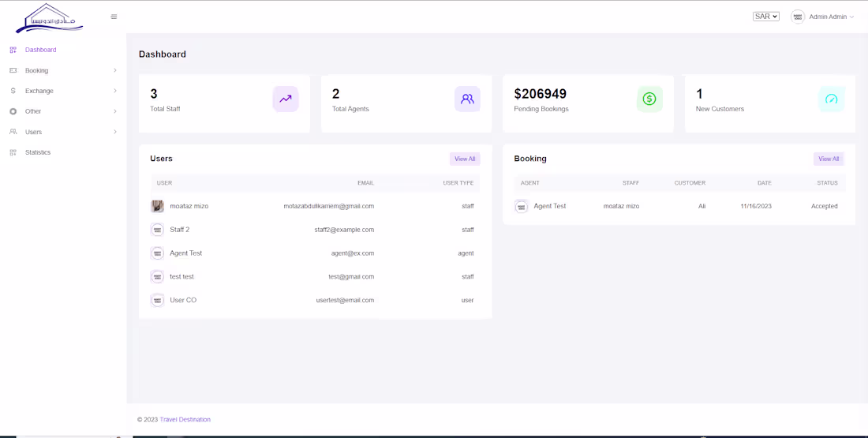Click the moataz mizo name in Users table
Image resolution: width=868 pixels, height=438 pixels.
[189, 206]
